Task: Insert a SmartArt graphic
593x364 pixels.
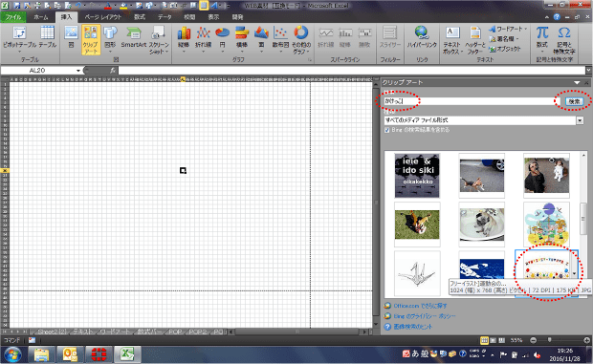Action: click(134, 37)
